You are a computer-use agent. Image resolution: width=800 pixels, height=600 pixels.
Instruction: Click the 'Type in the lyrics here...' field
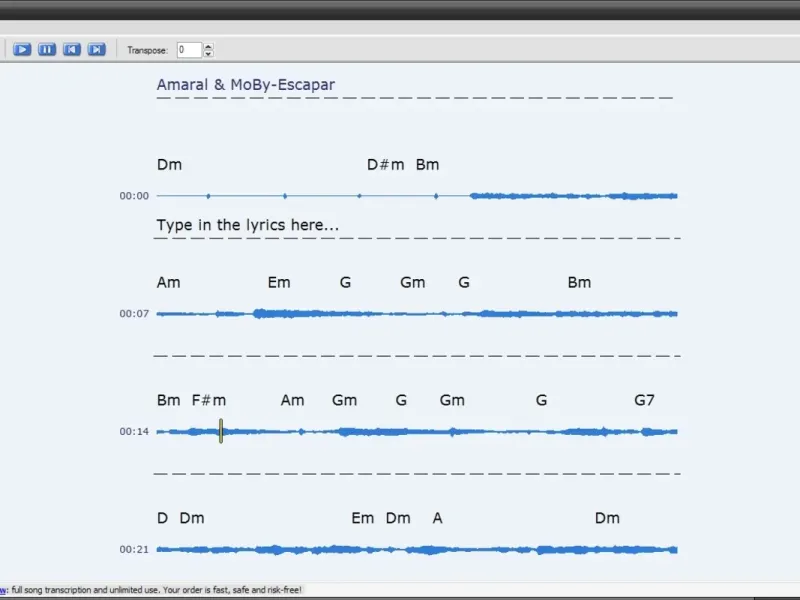247,225
